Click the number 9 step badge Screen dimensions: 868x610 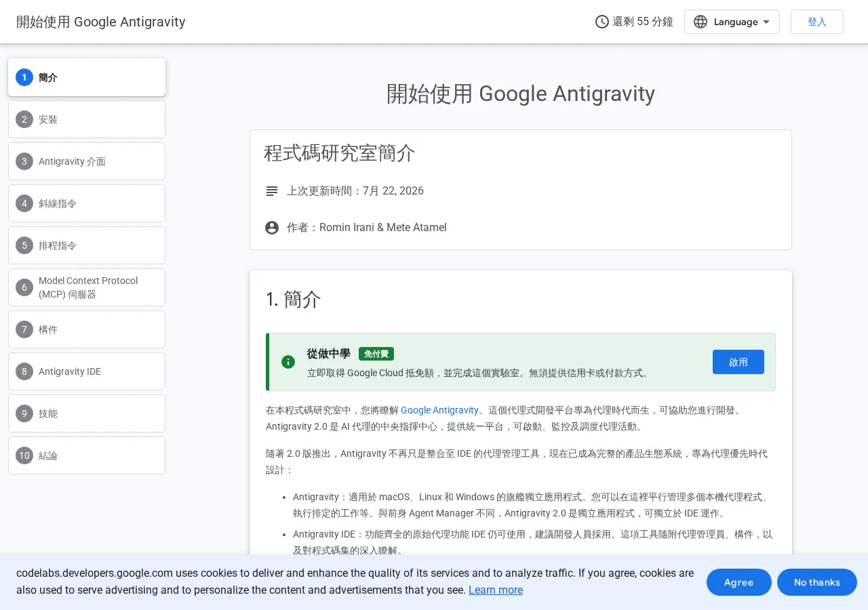pos(24,413)
